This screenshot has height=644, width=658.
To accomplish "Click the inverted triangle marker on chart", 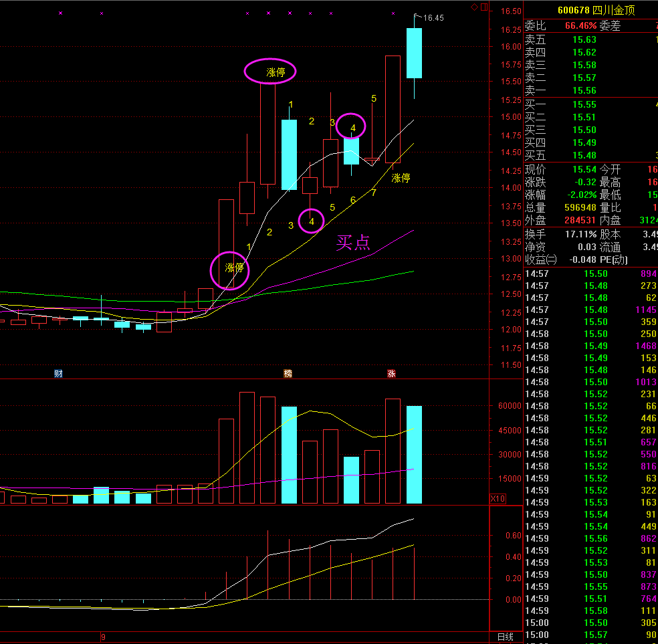I will 372,161.
